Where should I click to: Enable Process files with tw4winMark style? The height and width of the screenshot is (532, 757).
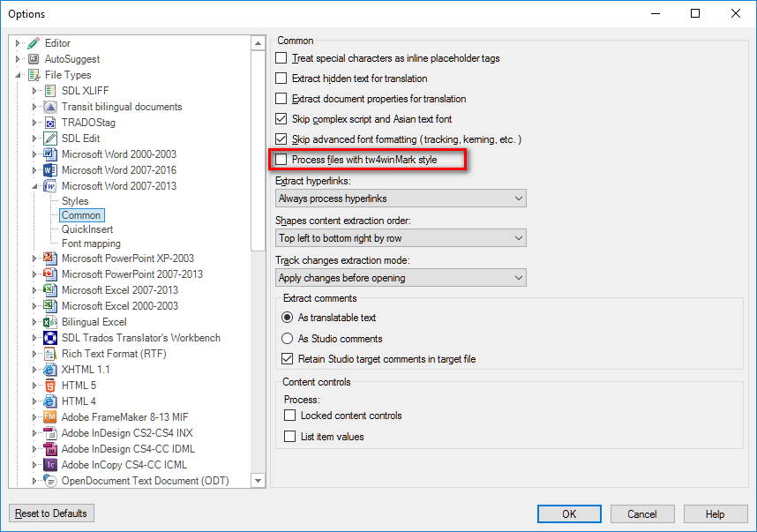(x=281, y=160)
